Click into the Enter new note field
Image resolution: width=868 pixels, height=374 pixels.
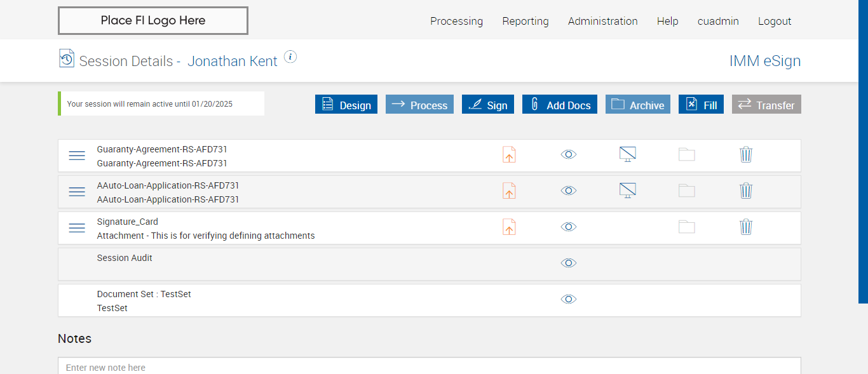pos(429,367)
